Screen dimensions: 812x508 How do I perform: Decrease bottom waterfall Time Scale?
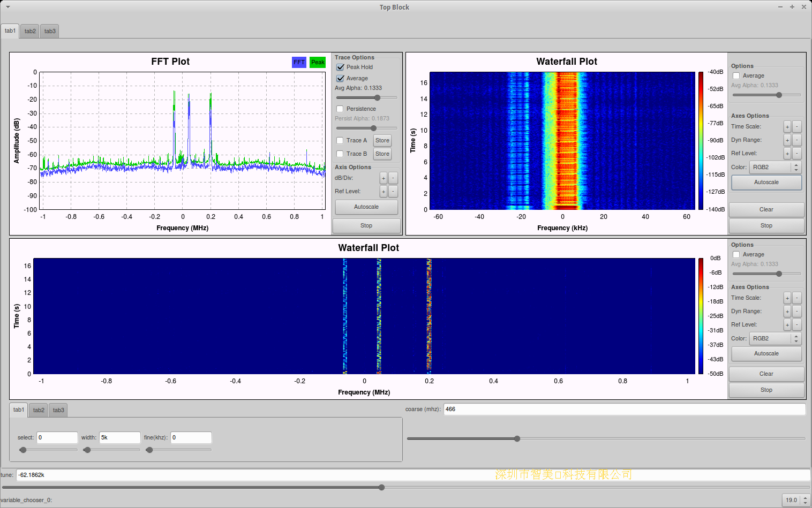797,298
